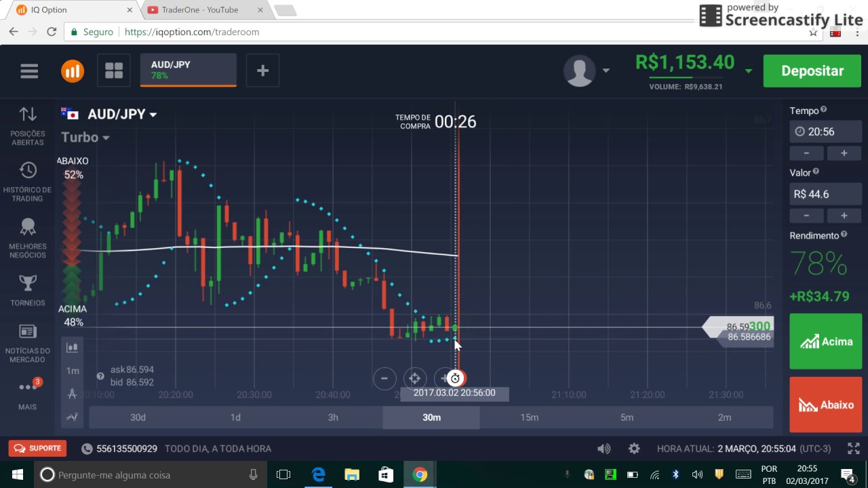Viewport: 868px width, 488px height.
Task: Click the IQ Option orange logo
Action: click(x=73, y=71)
